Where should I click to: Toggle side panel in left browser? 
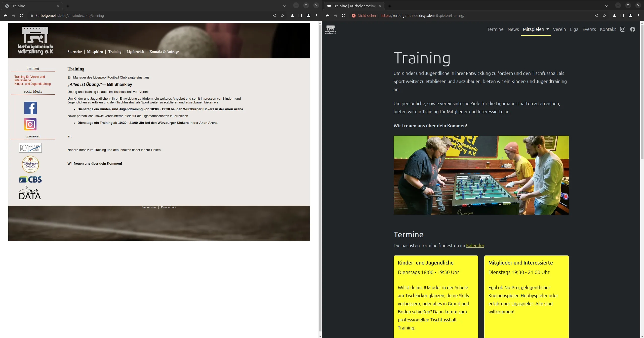coord(300,16)
